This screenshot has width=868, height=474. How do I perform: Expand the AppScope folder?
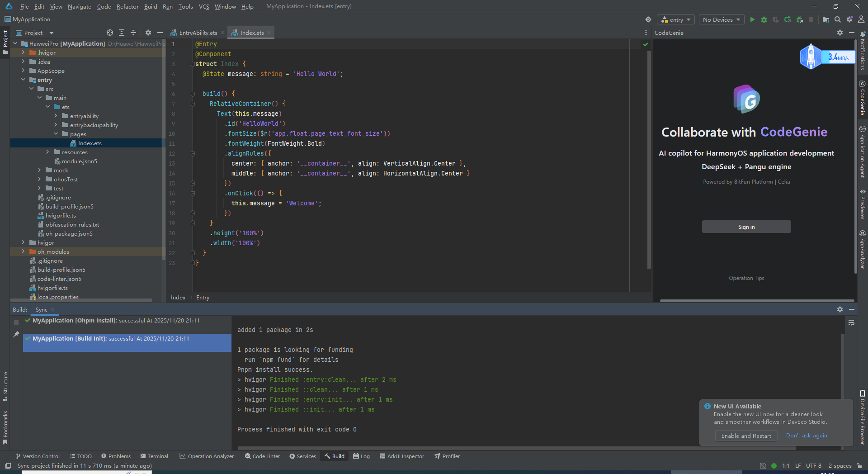tap(24, 71)
